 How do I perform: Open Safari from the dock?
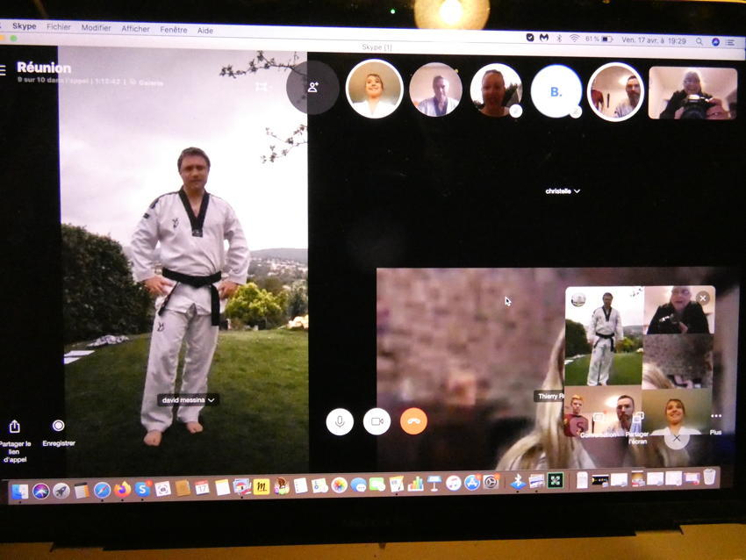pos(102,490)
